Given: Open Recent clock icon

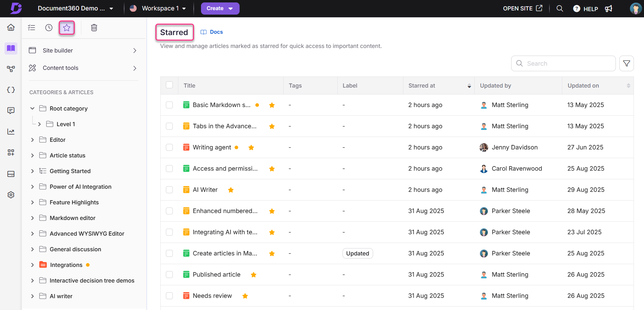Looking at the screenshot, I should (49, 27).
